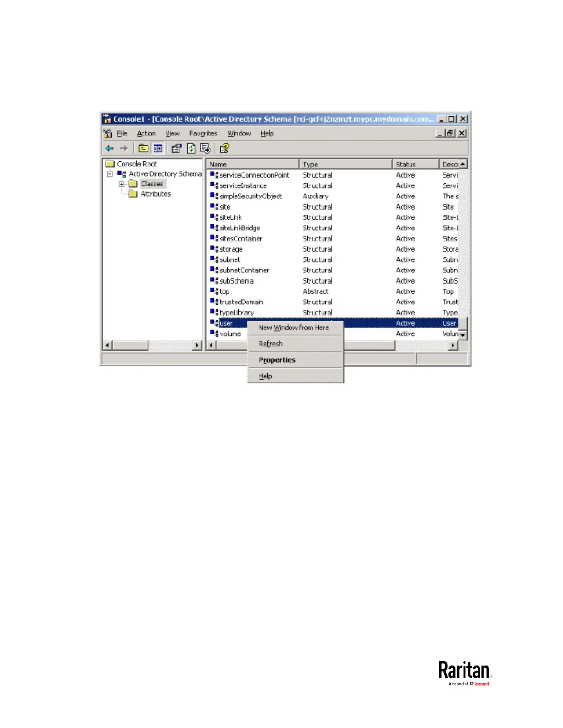563x728 pixels.
Task: Choose Refresh in the context menu
Action: click(295, 344)
